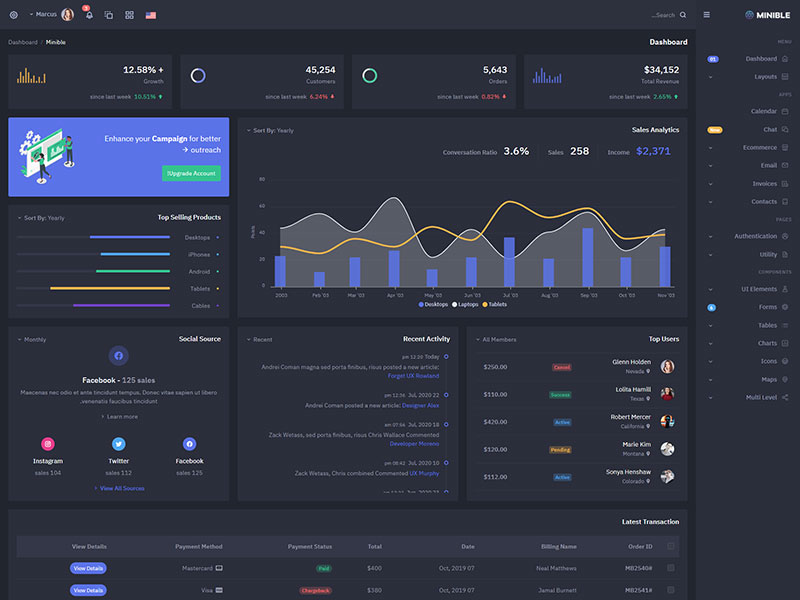This screenshot has width=800, height=600.
Task: Expand Ecommerce in the sidebar menu
Action: pos(759,147)
